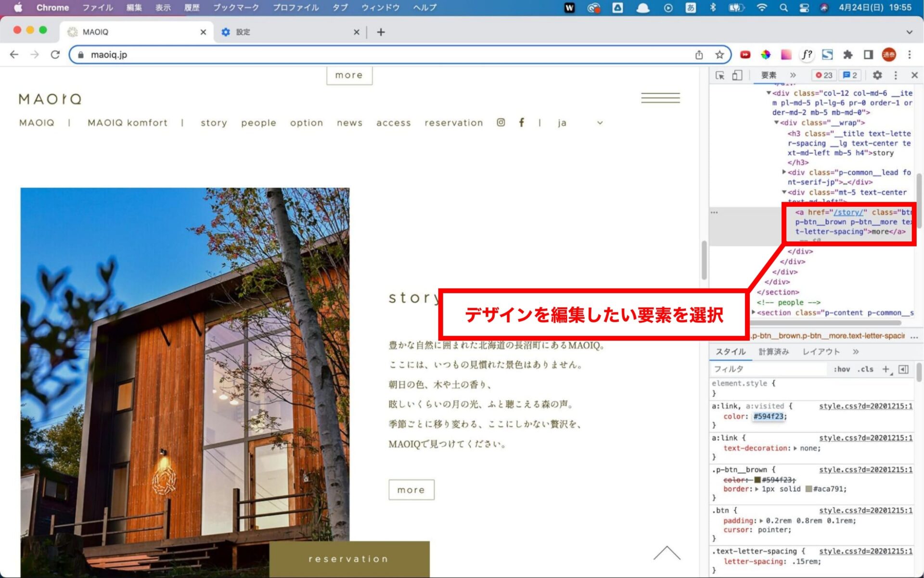924x578 pixels.
Task: Open the DevTools three-dot customize menu
Action: pyautogui.click(x=895, y=75)
